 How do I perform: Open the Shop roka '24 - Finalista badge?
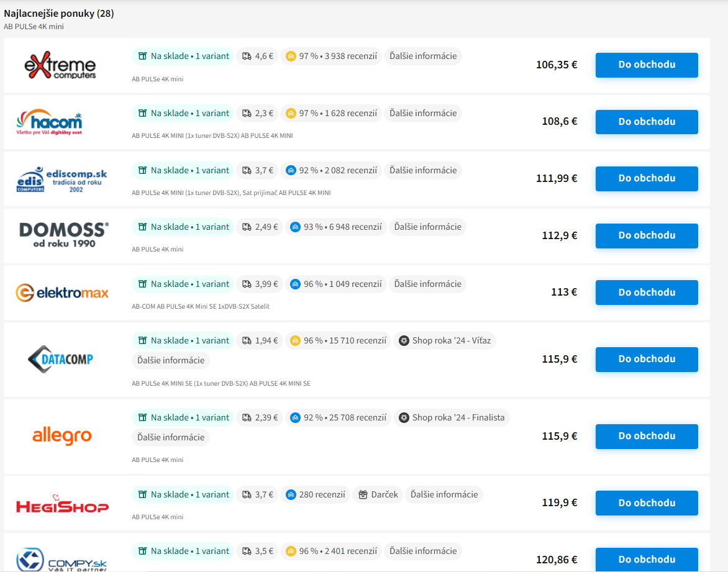(x=452, y=418)
